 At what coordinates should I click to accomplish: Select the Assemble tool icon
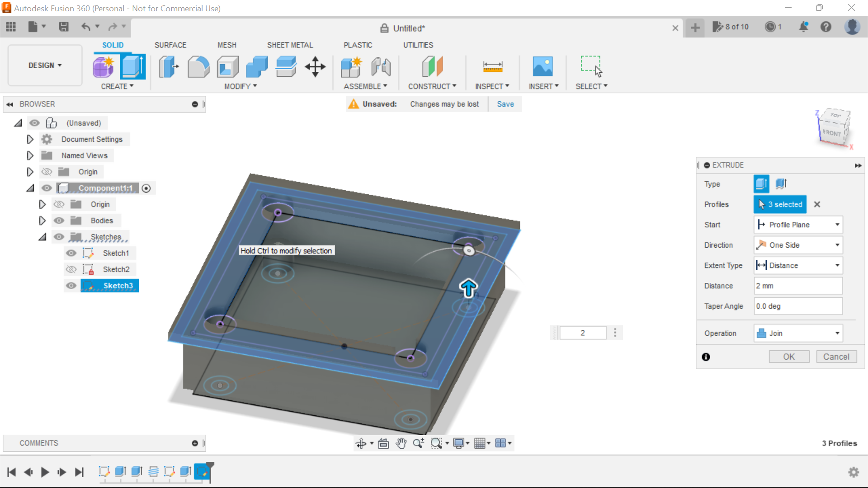pos(352,66)
